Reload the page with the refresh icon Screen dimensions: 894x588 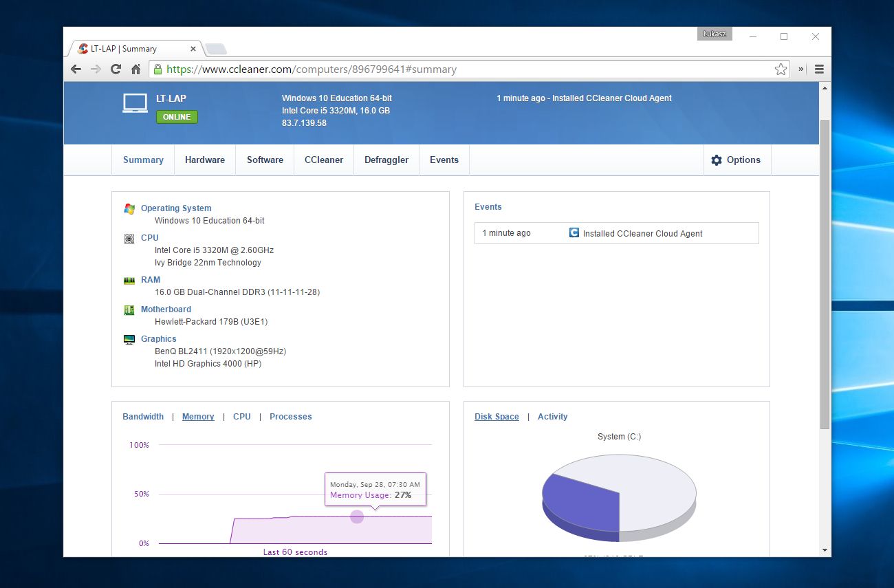tap(116, 69)
